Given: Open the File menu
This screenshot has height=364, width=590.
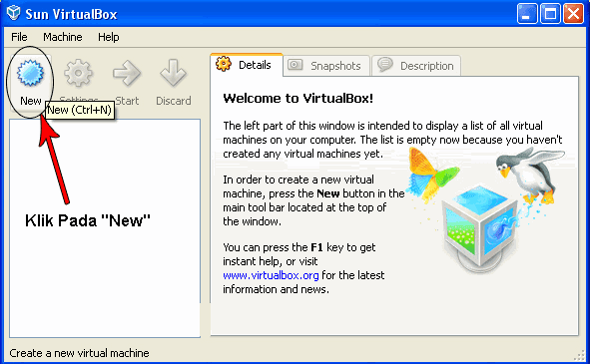Looking at the screenshot, I should click(19, 37).
